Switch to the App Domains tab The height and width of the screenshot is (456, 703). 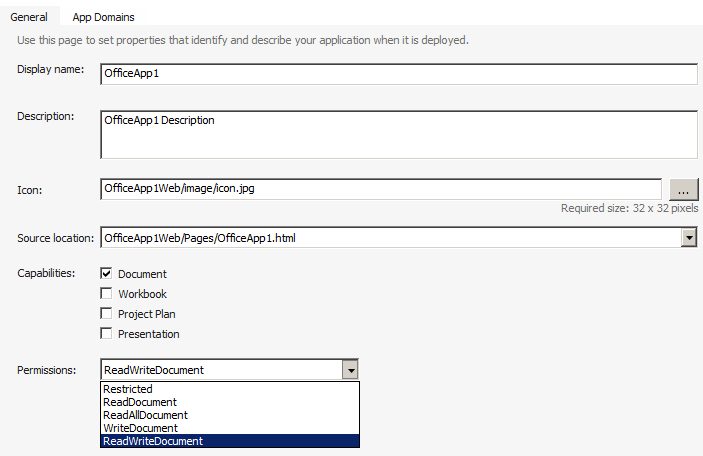(103, 17)
